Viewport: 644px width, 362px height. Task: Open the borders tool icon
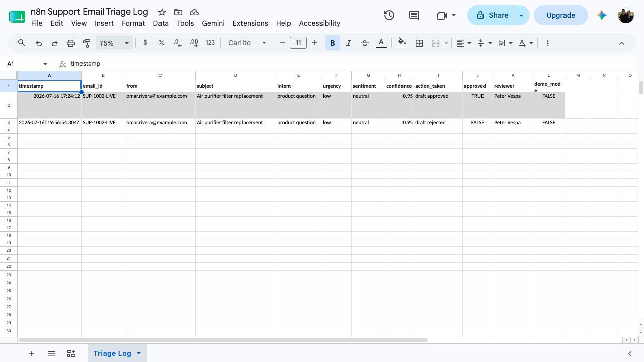point(419,43)
